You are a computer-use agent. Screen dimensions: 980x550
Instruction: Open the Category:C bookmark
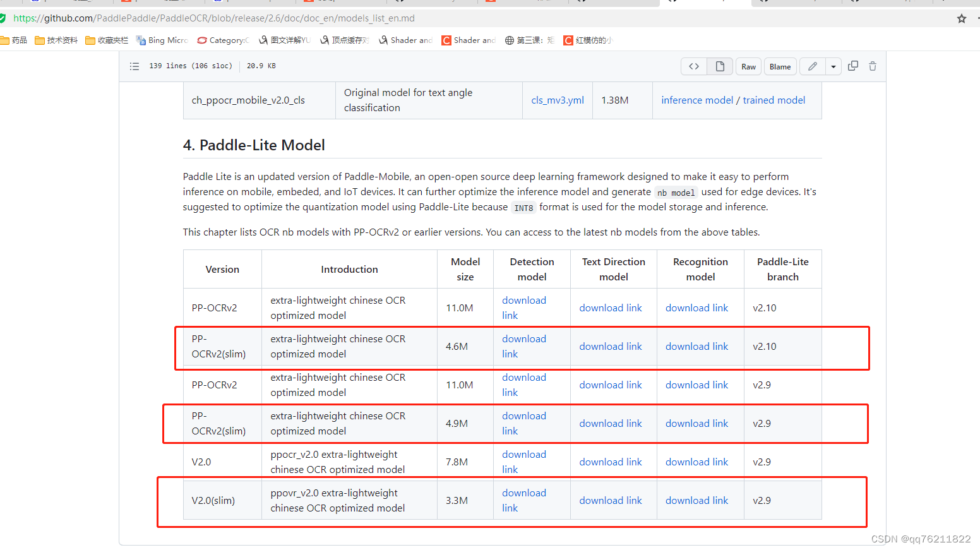click(x=224, y=40)
